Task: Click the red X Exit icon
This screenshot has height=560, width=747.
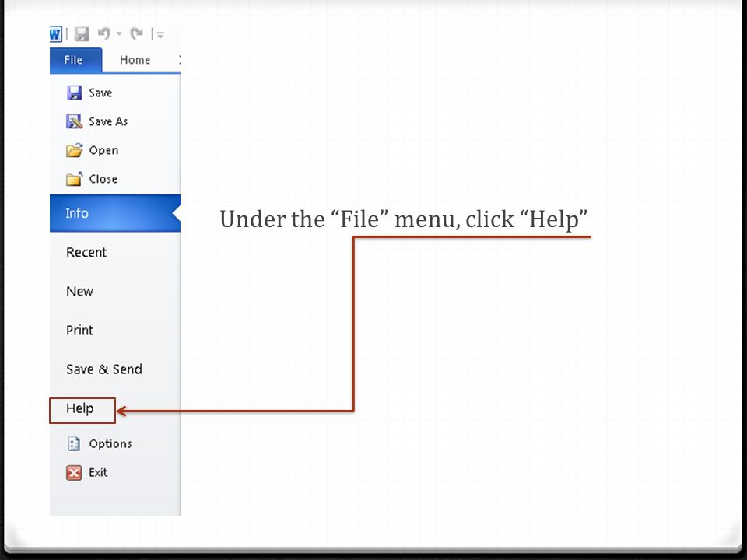Action: (74, 472)
